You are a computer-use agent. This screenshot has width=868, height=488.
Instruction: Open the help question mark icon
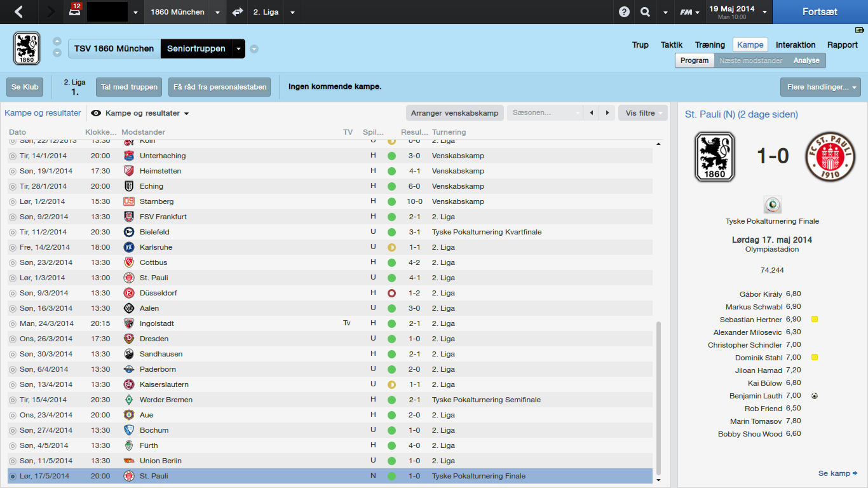click(x=625, y=12)
